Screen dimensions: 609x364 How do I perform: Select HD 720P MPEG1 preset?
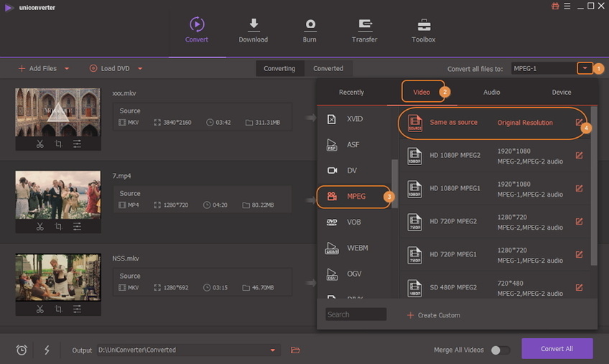click(x=495, y=255)
